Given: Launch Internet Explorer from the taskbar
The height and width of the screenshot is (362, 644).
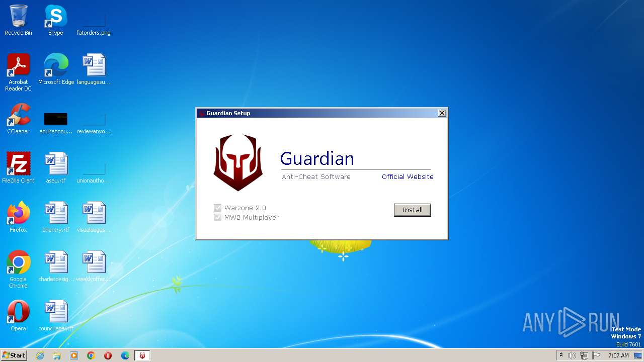Looking at the screenshot, I should (40, 355).
